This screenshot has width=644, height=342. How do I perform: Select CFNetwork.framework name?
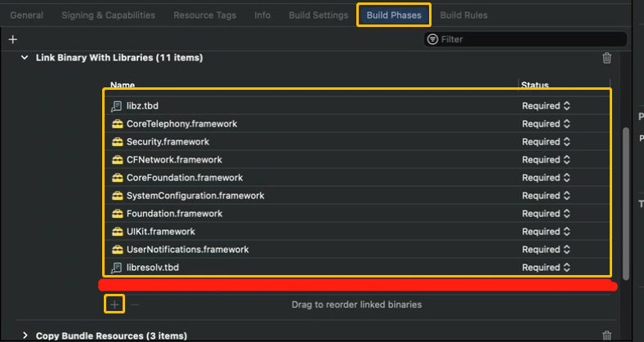point(175,160)
